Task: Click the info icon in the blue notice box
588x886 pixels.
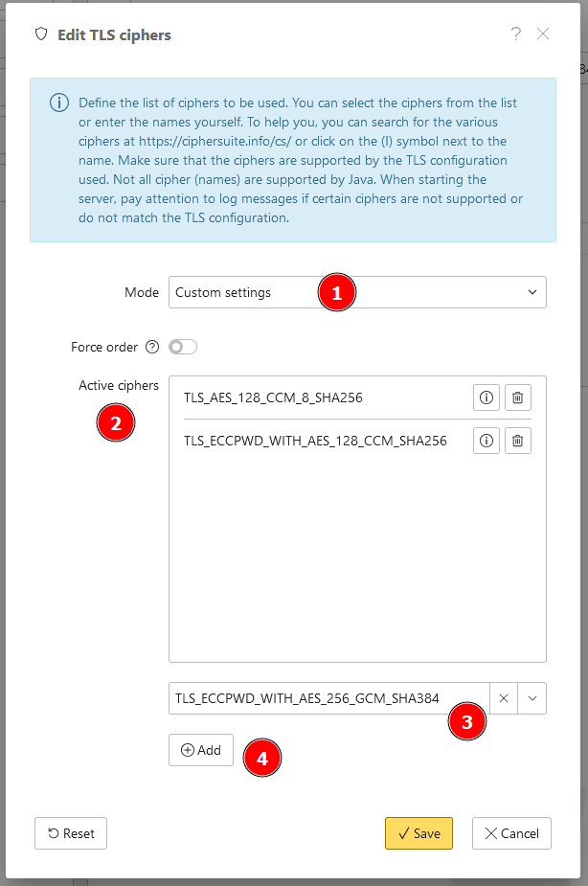Action: click(x=59, y=103)
